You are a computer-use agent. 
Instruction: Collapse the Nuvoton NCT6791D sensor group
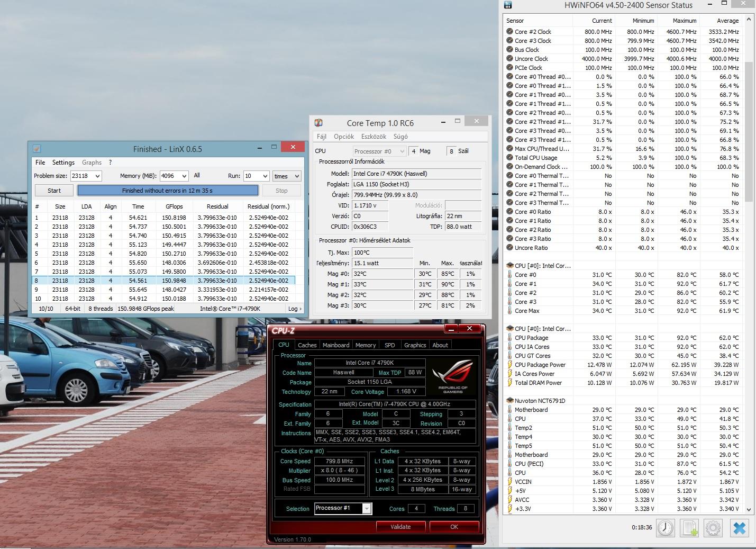[x=510, y=401]
